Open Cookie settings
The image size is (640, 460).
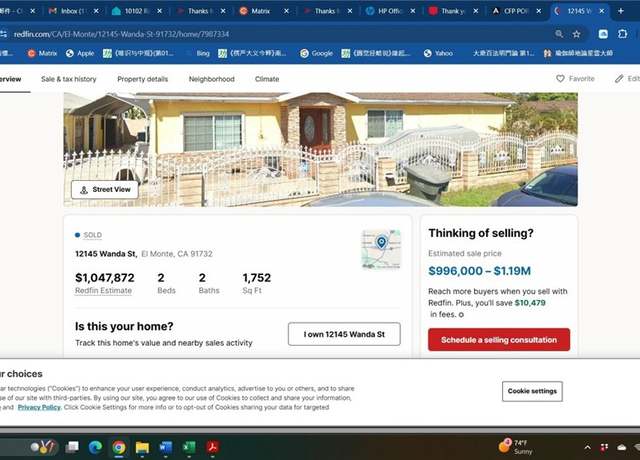pyautogui.click(x=532, y=391)
